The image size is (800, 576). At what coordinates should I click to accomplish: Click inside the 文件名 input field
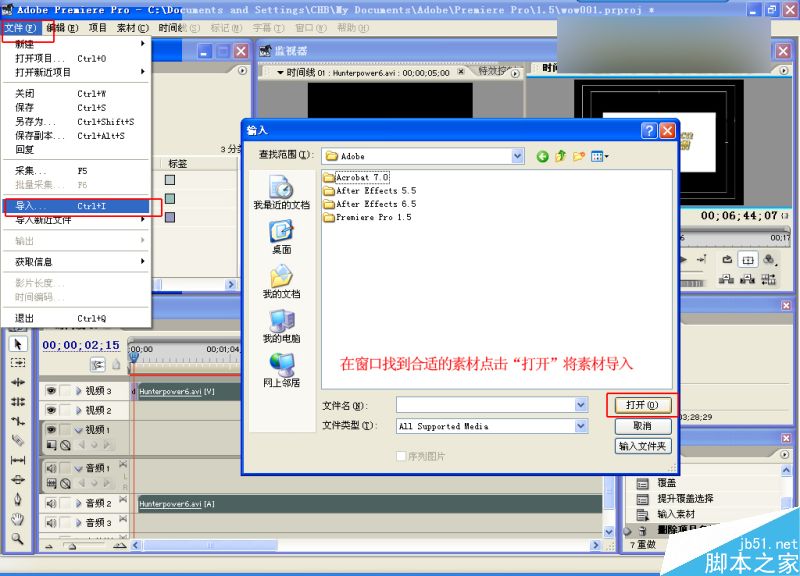[485, 405]
